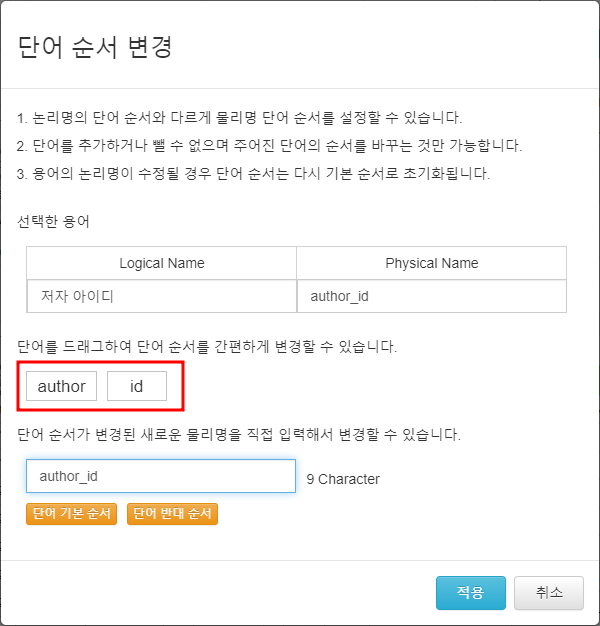Click the 단어 순서 변경 dialog title
Image resolution: width=600 pixels, height=626 pixels.
(94, 47)
